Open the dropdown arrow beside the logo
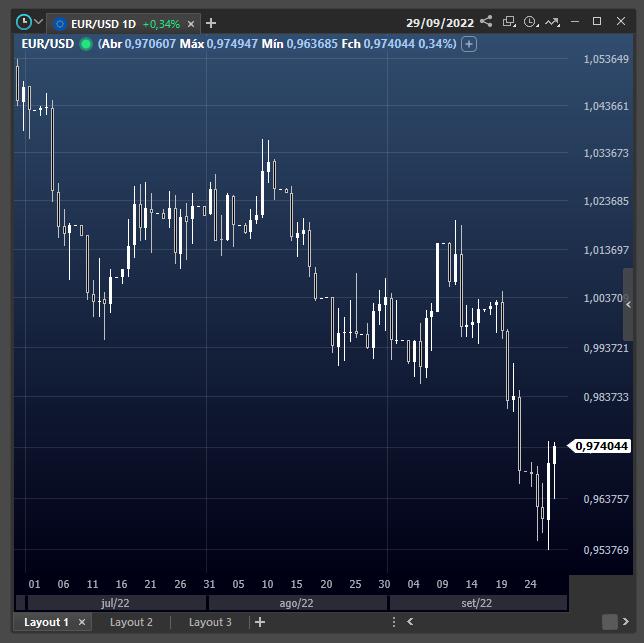 pos(39,21)
